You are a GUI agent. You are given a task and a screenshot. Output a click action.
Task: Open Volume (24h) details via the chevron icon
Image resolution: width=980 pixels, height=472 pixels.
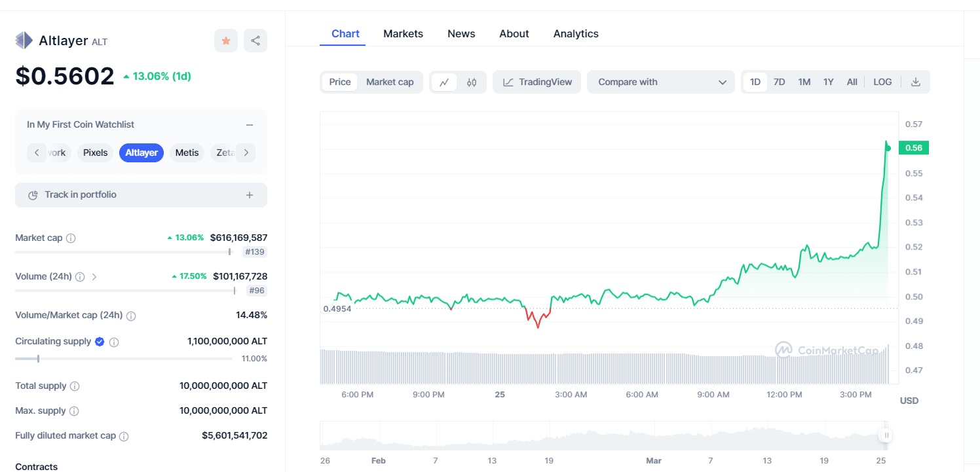point(94,276)
